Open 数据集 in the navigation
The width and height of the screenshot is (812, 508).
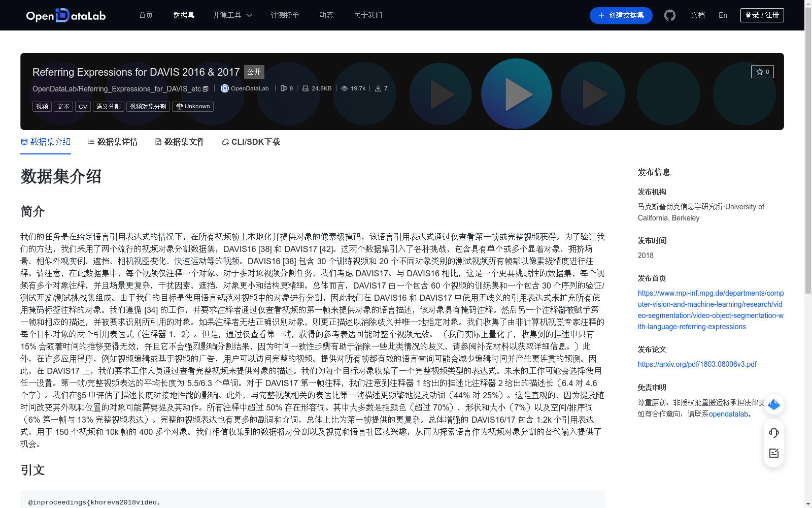pos(184,15)
